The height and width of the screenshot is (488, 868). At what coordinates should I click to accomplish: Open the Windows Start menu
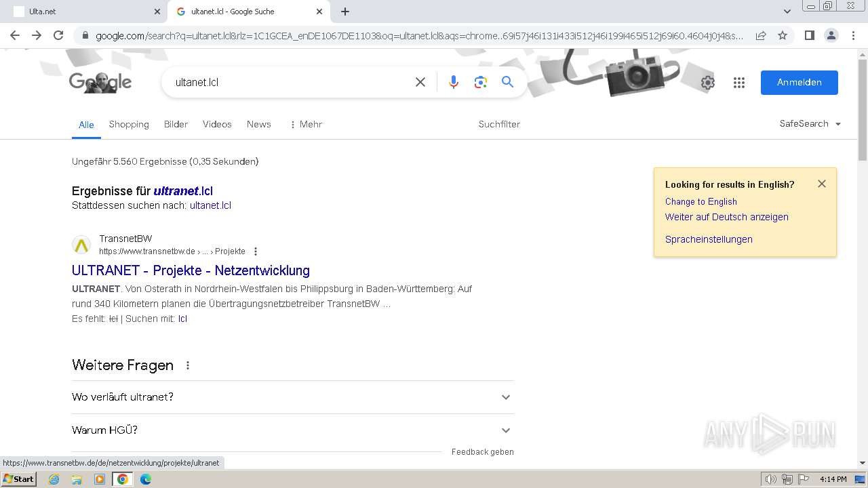[19, 479]
